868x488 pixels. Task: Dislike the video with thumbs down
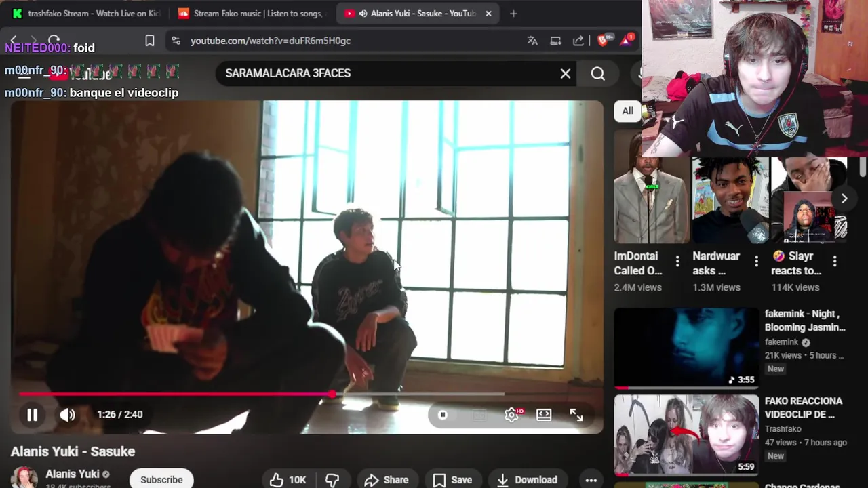332,480
